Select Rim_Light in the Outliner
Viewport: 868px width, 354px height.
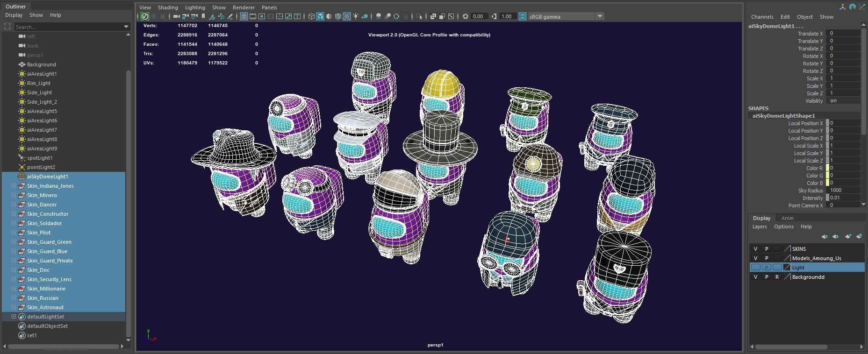[38, 83]
